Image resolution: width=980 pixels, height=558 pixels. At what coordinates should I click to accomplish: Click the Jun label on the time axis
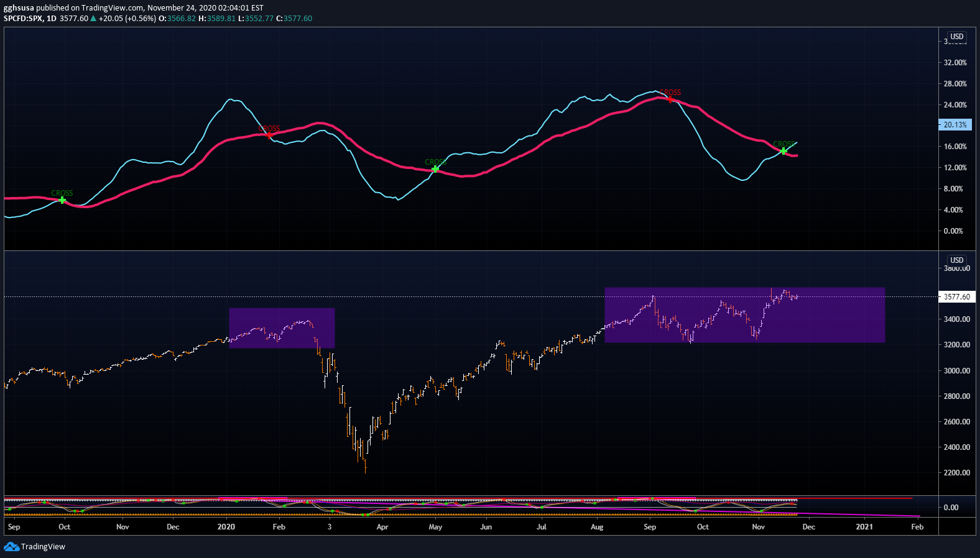486,527
